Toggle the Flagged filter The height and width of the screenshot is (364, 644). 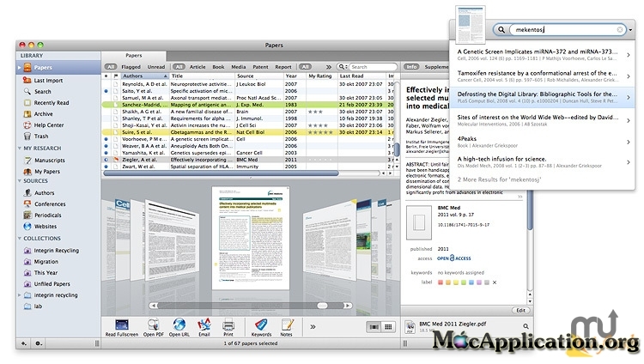131,67
